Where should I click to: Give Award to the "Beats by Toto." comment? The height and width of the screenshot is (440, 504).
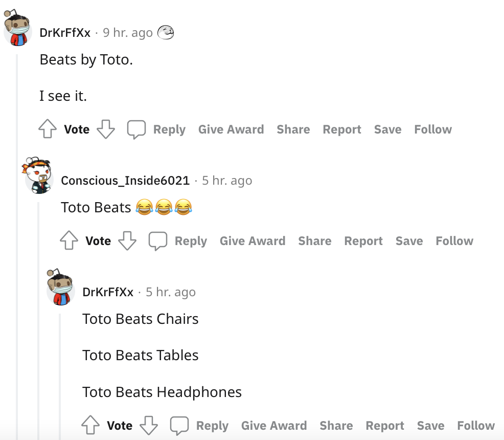(x=231, y=129)
